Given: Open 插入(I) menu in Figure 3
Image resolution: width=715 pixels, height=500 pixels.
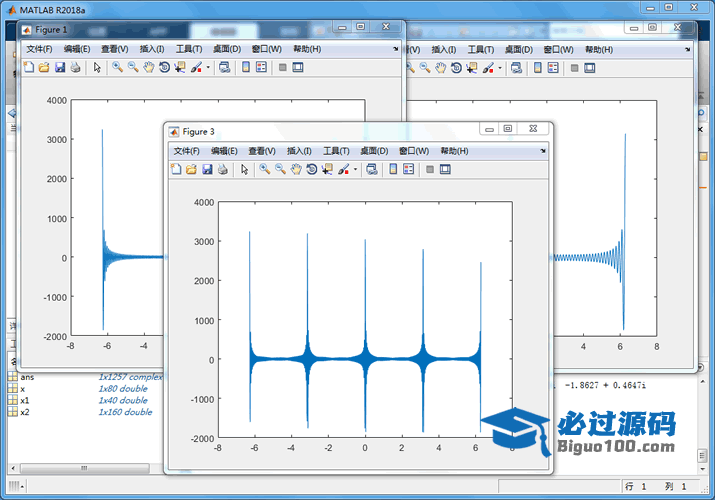Looking at the screenshot, I should point(299,151).
